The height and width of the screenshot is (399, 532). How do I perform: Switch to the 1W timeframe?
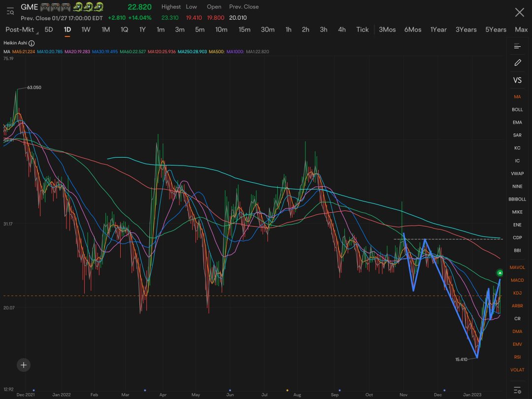(x=86, y=30)
